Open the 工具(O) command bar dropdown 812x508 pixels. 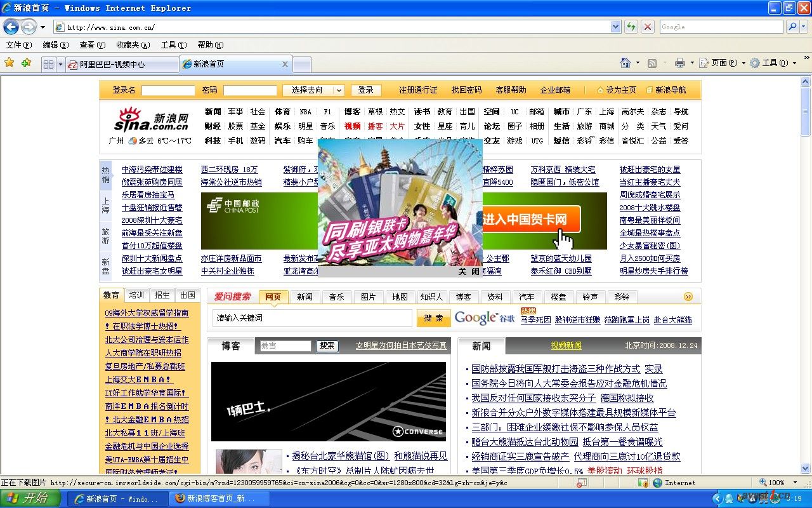click(773, 63)
